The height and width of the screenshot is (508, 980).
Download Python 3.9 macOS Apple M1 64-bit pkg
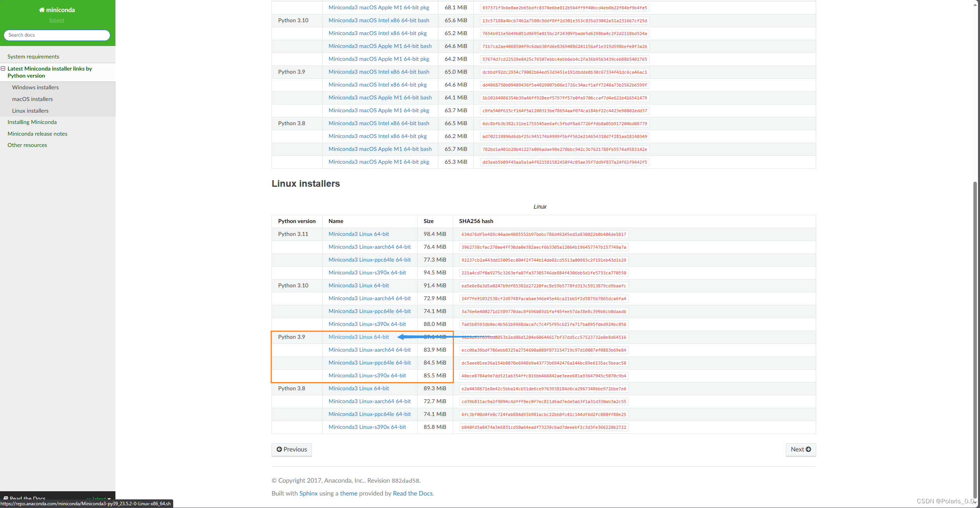379,110
